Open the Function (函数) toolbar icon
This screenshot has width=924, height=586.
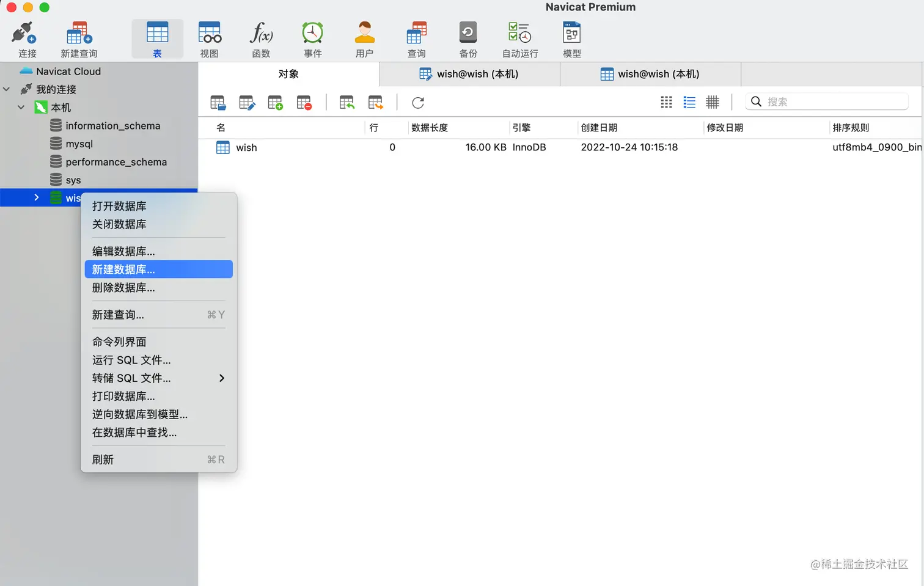261,39
